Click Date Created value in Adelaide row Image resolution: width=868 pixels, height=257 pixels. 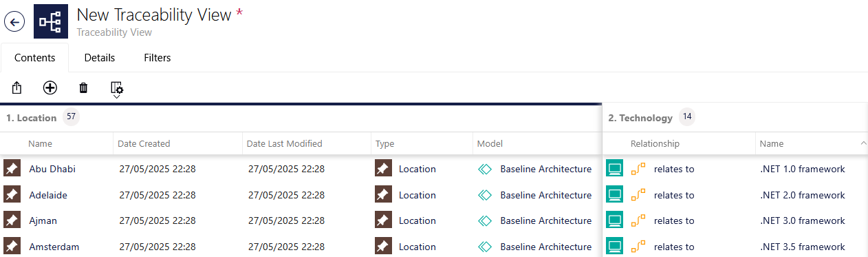point(158,195)
